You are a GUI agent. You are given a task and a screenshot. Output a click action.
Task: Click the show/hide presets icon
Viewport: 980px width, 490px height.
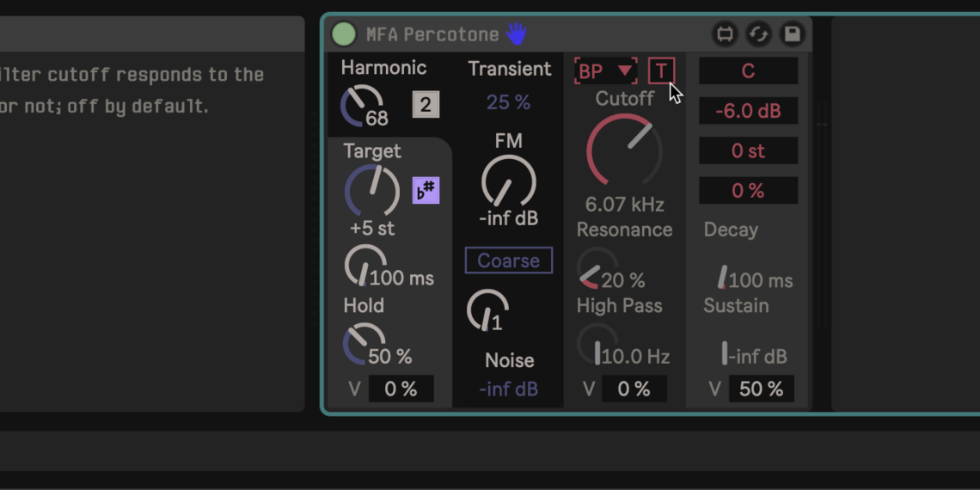tap(725, 34)
